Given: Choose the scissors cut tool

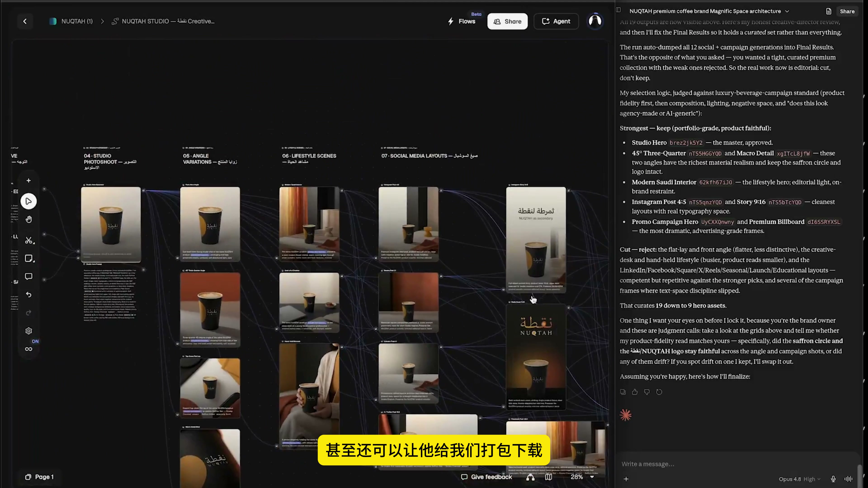Looking at the screenshot, I should [x=29, y=240].
